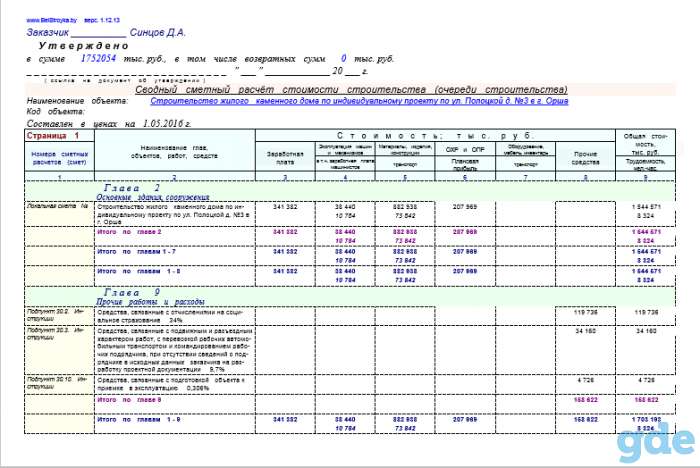The height and width of the screenshot is (468, 700).
Task: Click the Прочие работы и расходы subtitle
Action: 150,302
